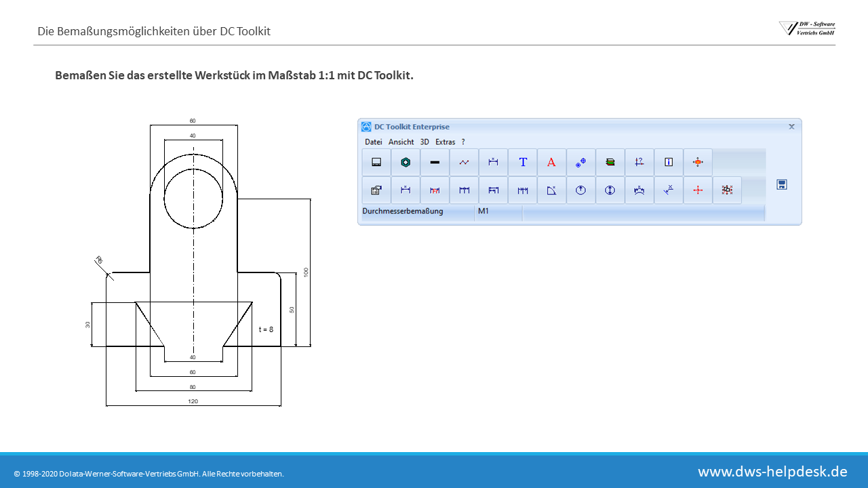Click the vertical 100 dimension value
This screenshot has width=868, height=488.
[306, 272]
